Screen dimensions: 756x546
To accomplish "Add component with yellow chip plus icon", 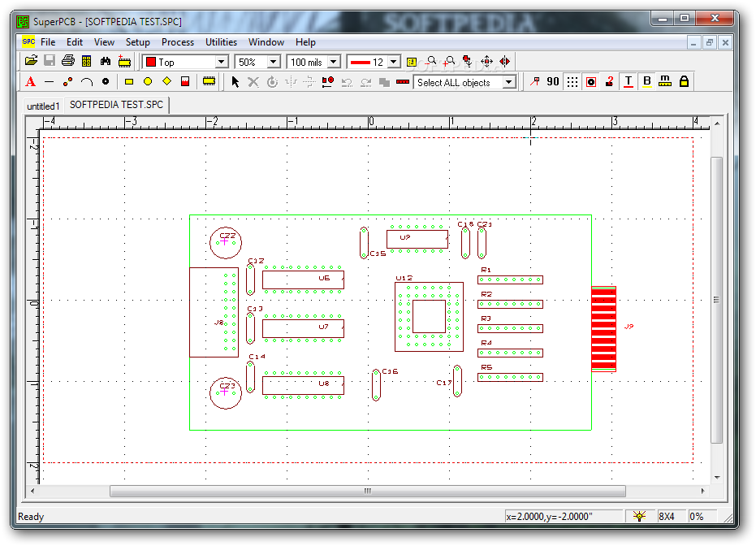I will (x=124, y=61).
